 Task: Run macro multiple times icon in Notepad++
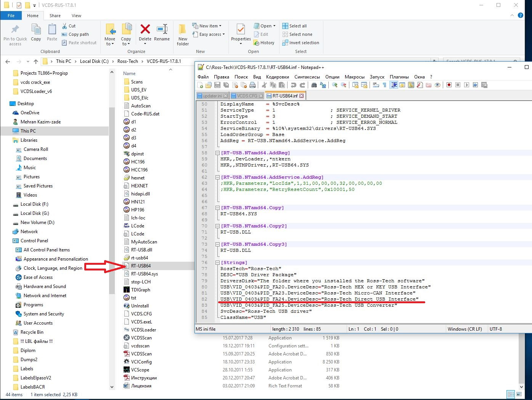pos(475,85)
